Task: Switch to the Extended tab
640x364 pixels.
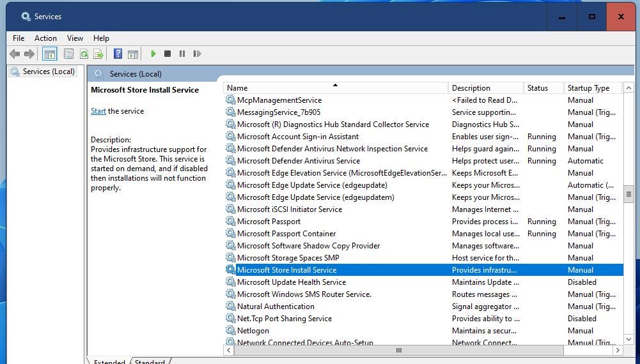Action: click(x=109, y=361)
